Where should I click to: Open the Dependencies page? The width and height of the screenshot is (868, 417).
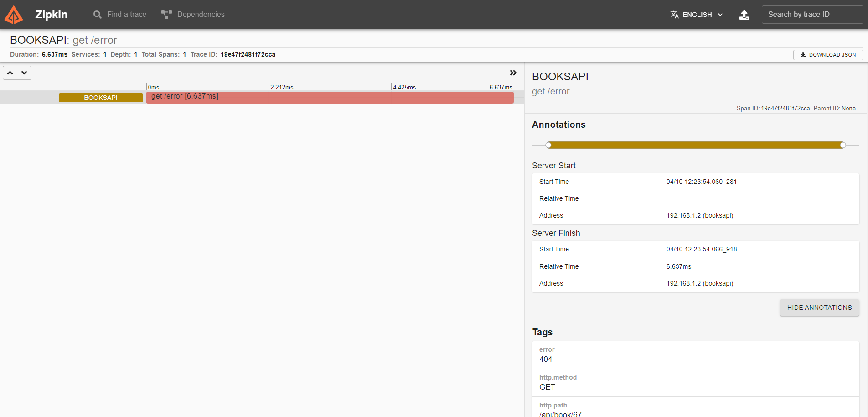[x=193, y=15]
